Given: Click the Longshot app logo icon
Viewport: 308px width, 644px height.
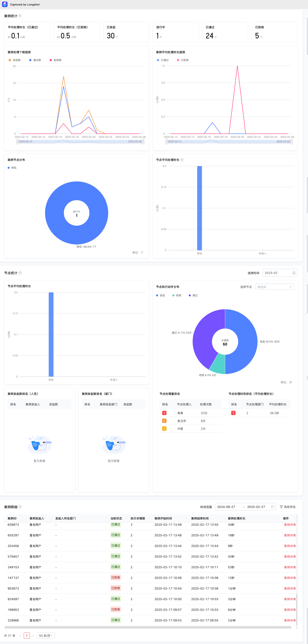Looking at the screenshot, I should click(5, 4).
